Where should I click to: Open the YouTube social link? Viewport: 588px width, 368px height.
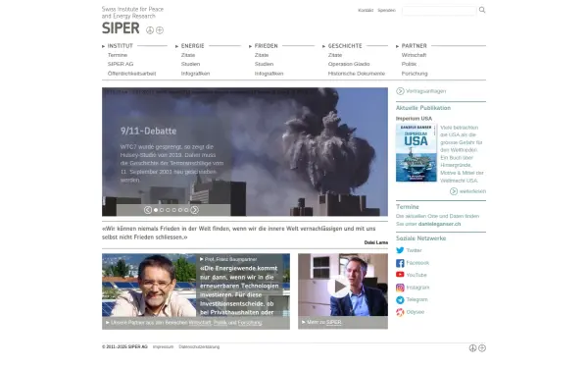tap(412, 275)
